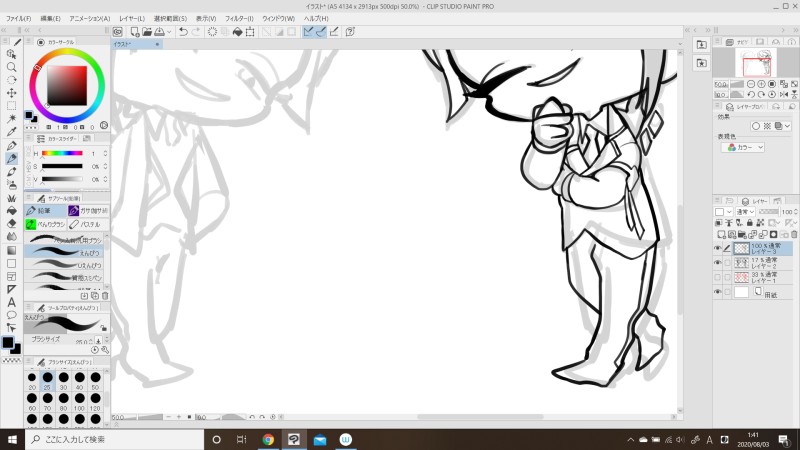Viewport: 800px width, 450px height.
Task: Click the Redo arrow in toolbar
Action: point(195,32)
